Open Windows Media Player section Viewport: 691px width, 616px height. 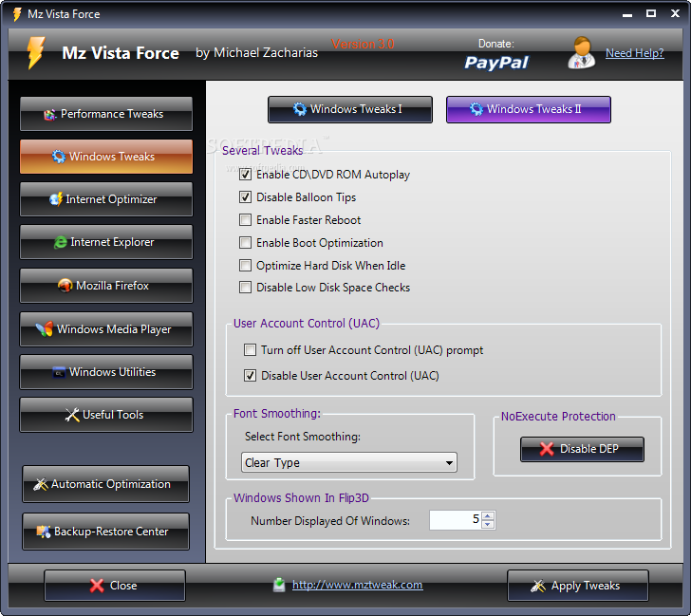click(x=106, y=329)
